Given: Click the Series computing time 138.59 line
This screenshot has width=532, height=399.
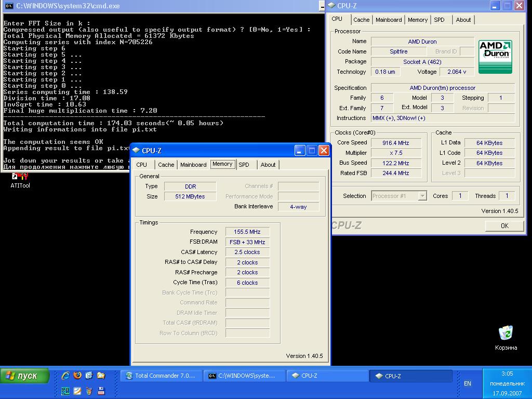Looking at the screenshot, I should 65,92.
